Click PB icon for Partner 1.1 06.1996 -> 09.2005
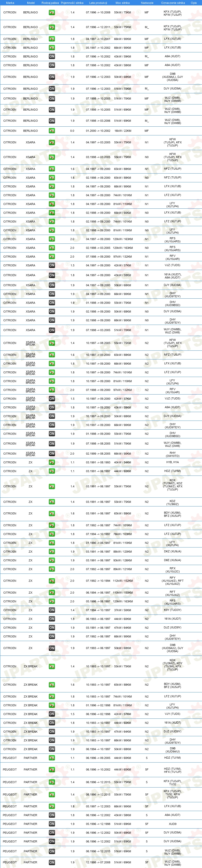Image resolution: width=202 pixels, height=868 pixels. pyautogui.click(x=52, y=758)
